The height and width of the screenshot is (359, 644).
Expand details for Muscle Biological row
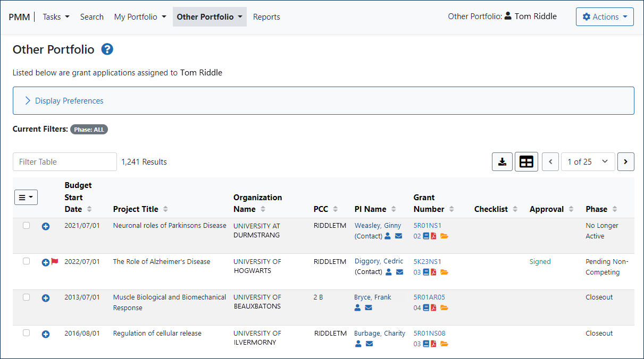pos(46,298)
